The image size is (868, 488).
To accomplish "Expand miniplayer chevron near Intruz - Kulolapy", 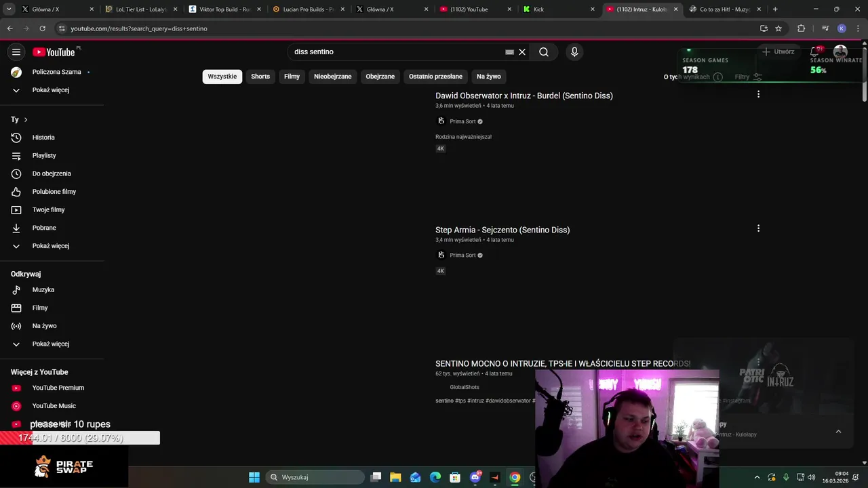I will click(838, 432).
